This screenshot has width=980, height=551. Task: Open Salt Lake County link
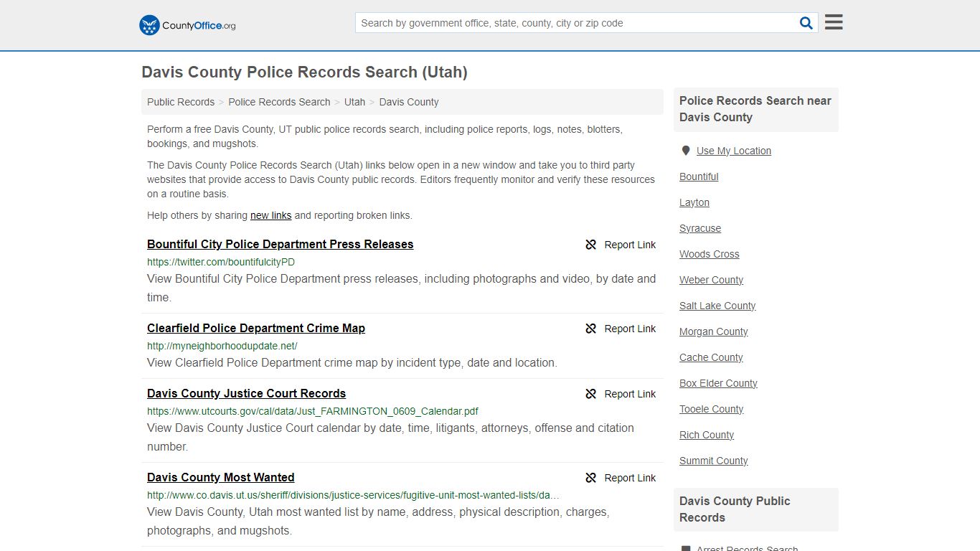click(717, 306)
